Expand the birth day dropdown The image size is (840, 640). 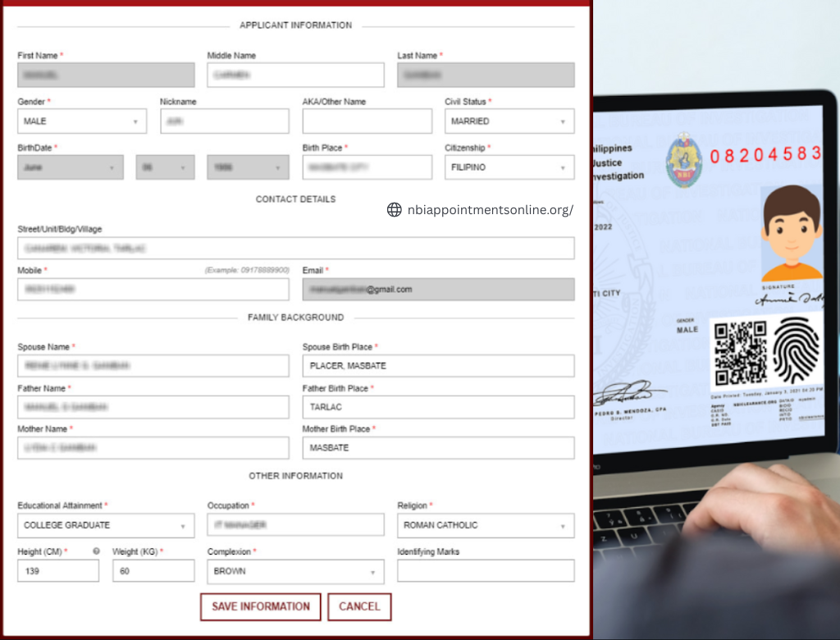coord(164,167)
